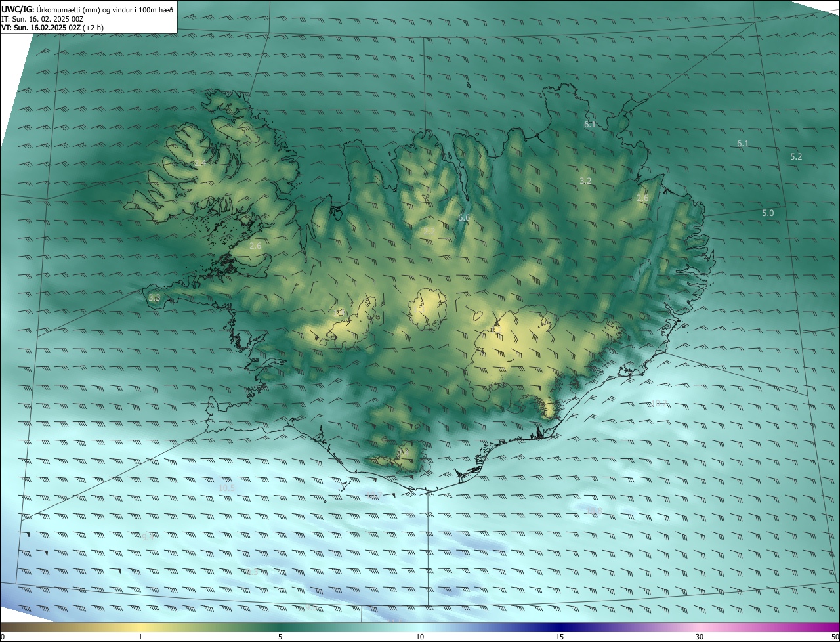Click the title 'Úrkomumætti (mm) og vindur i 100m hæð'
Viewport: 840px width, 642px height.
coord(105,9)
